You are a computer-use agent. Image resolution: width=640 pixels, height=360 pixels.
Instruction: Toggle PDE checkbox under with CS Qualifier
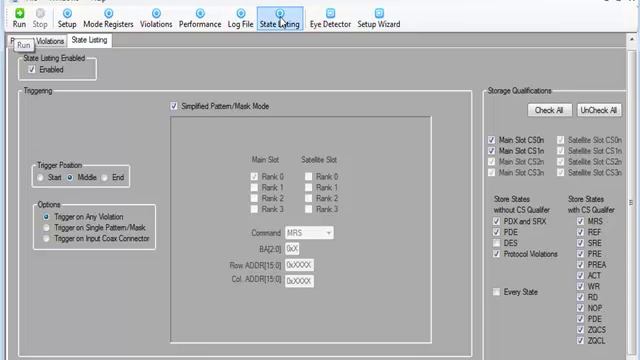pyautogui.click(x=580, y=319)
